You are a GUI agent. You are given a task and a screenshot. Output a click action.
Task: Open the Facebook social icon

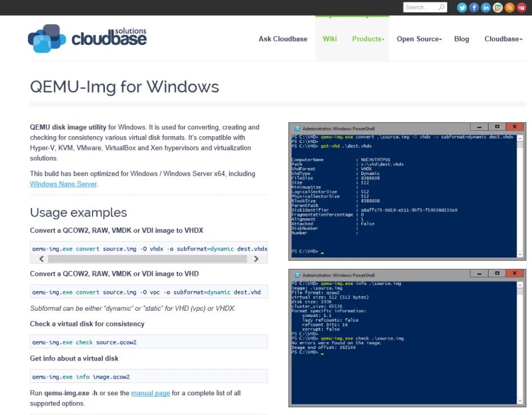point(474,7)
